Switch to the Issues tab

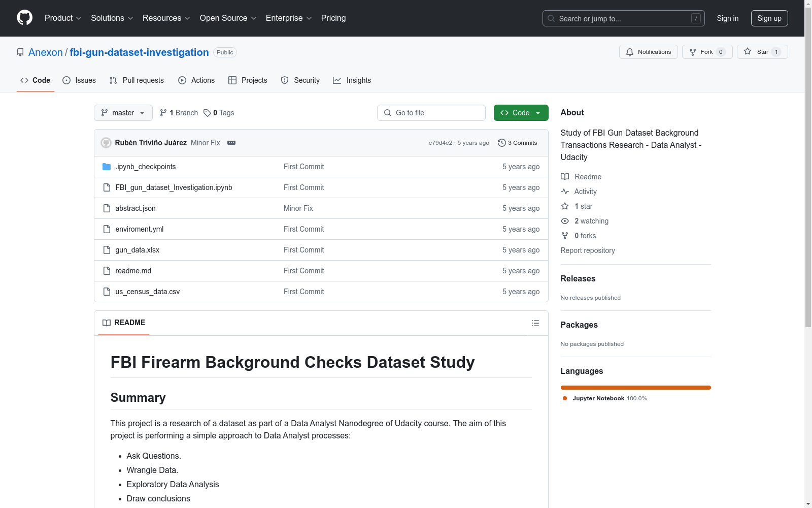tap(79, 80)
